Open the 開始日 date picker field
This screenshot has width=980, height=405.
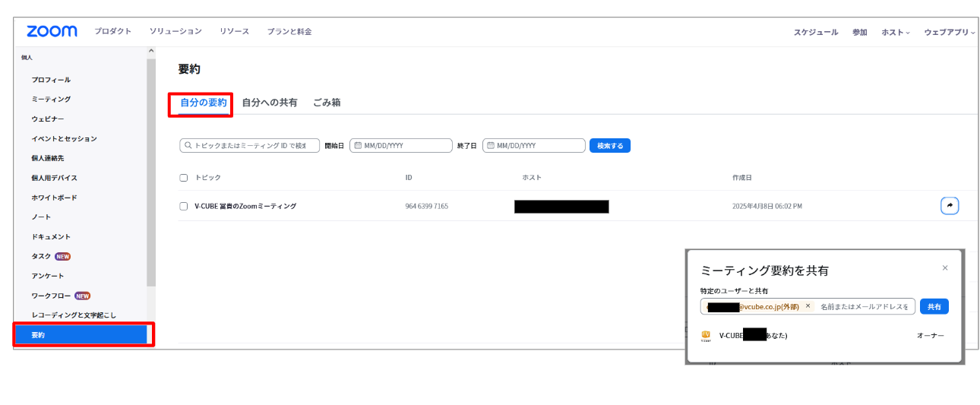click(400, 145)
